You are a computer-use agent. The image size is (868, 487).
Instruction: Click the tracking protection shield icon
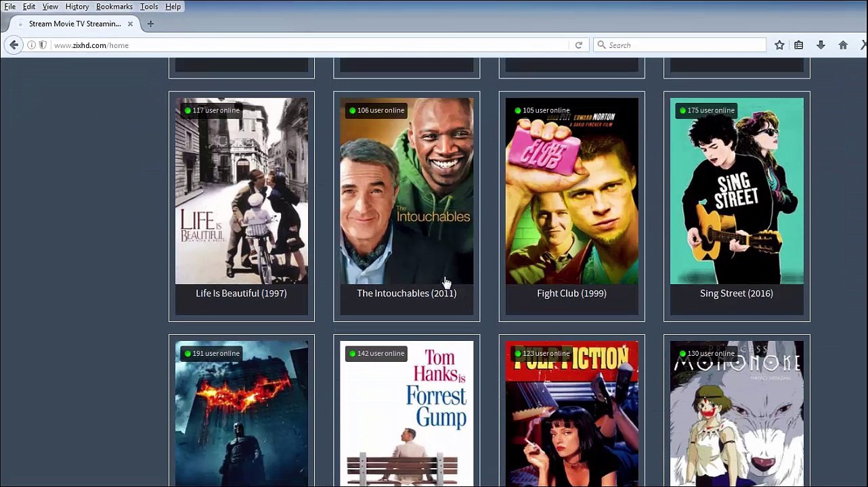[x=43, y=45]
